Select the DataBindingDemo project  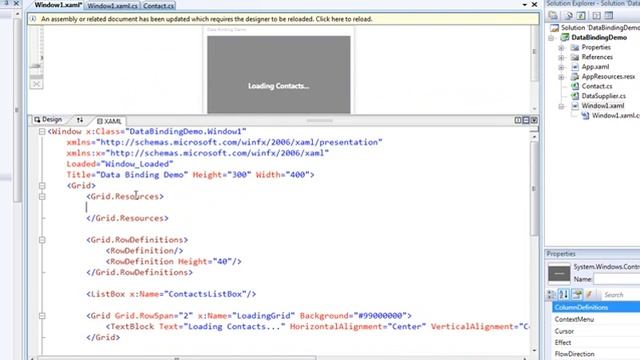click(x=599, y=38)
